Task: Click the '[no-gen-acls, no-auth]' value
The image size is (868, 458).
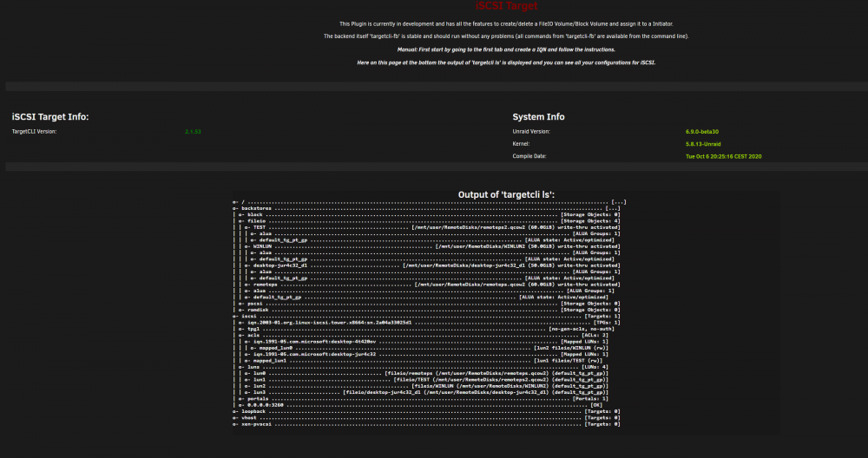Action: click(582, 329)
